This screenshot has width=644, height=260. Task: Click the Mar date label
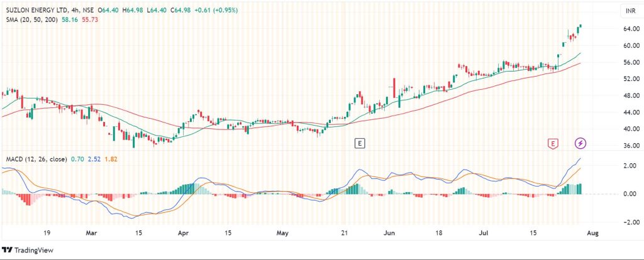tap(91, 233)
